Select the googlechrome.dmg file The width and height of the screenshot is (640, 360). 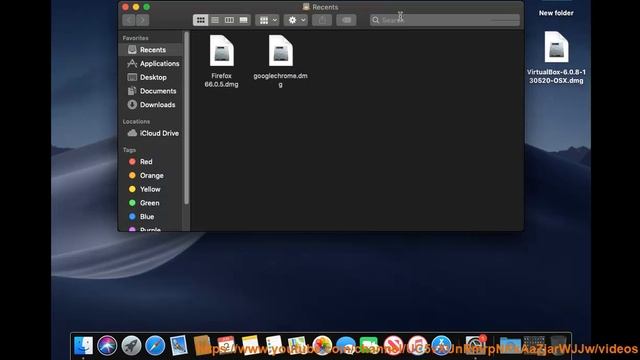[280, 61]
